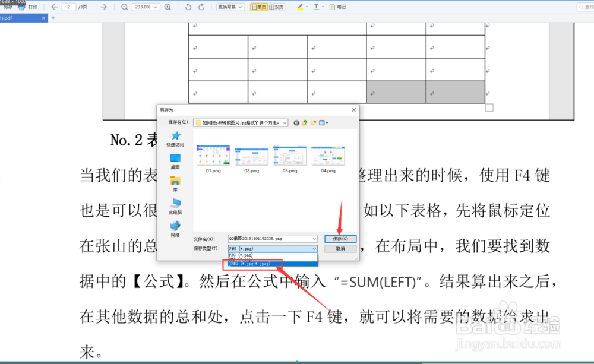The height and width of the screenshot is (364, 594).
Task: Select the underline text T tool
Action: click(316, 7)
